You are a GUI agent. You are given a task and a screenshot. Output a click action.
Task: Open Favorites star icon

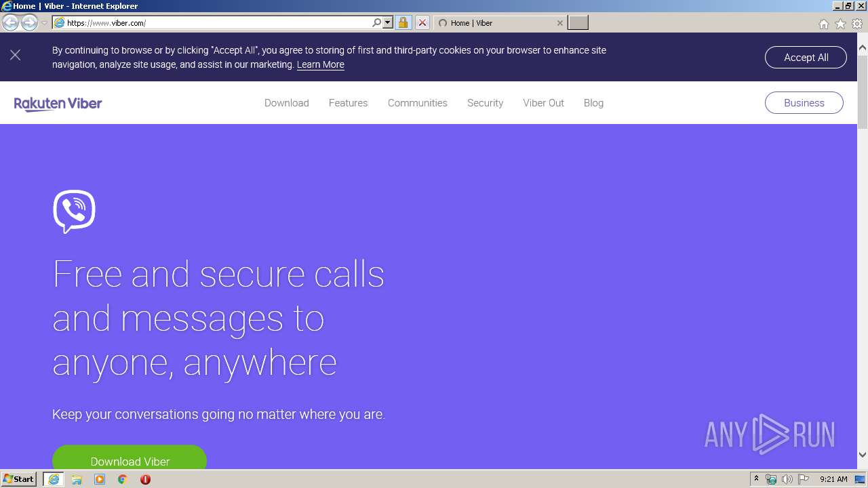[840, 24]
